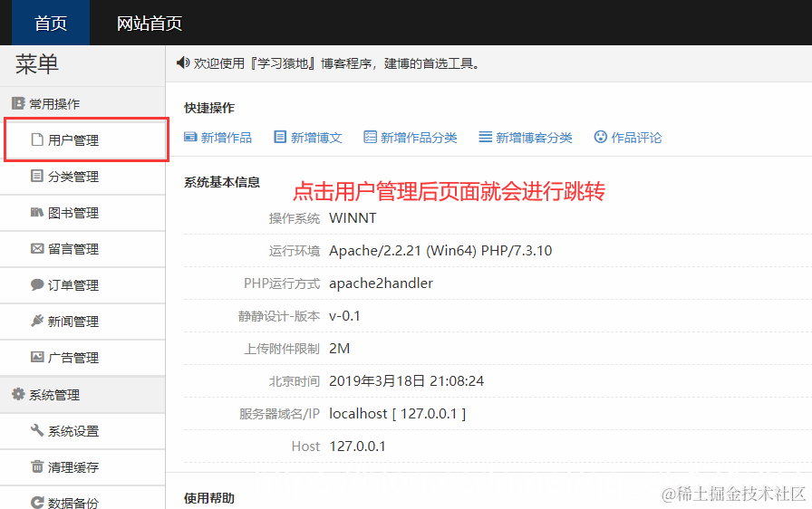Image resolution: width=812 pixels, height=509 pixels.
Task: Click the envelope icon beside 留言管理
Action: [37, 248]
